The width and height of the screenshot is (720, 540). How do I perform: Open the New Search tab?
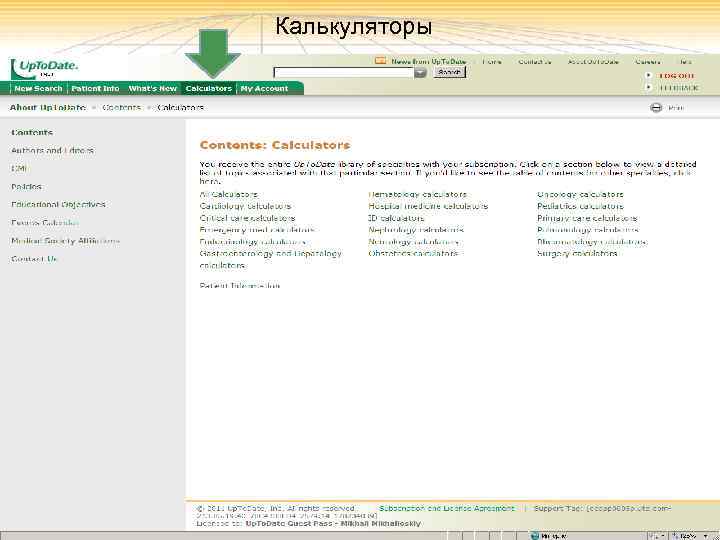point(38,89)
